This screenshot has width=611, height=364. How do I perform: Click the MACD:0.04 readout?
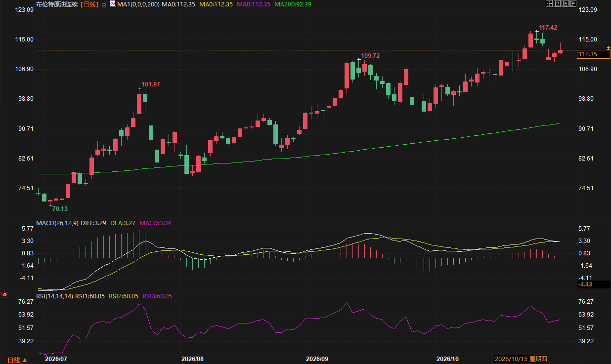pyautogui.click(x=156, y=223)
